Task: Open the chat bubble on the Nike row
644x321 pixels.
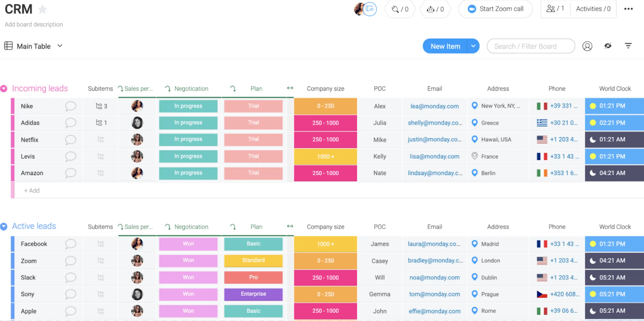Action: (71, 106)
